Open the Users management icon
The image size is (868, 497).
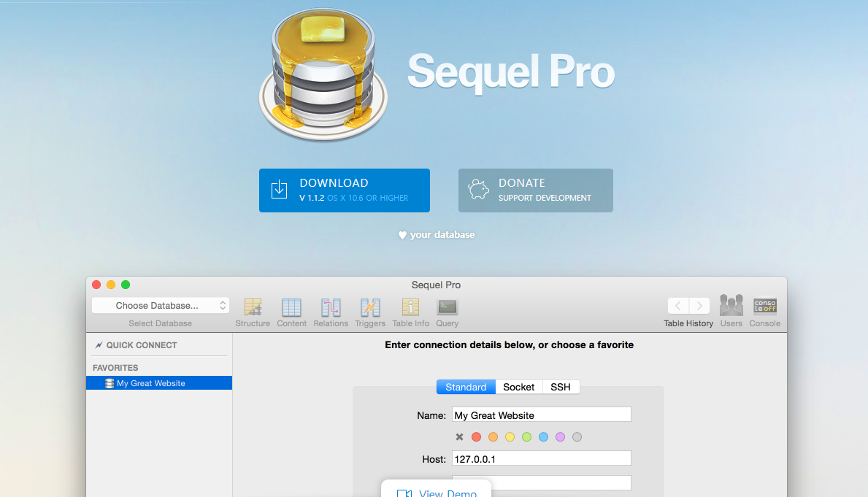pos(731,306)
